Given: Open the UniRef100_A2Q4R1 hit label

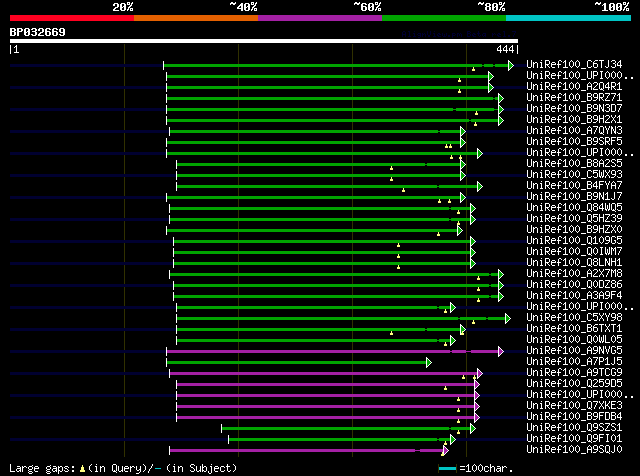Looking at the screenshot, I should pyautogui.click(x=574, y=86).
